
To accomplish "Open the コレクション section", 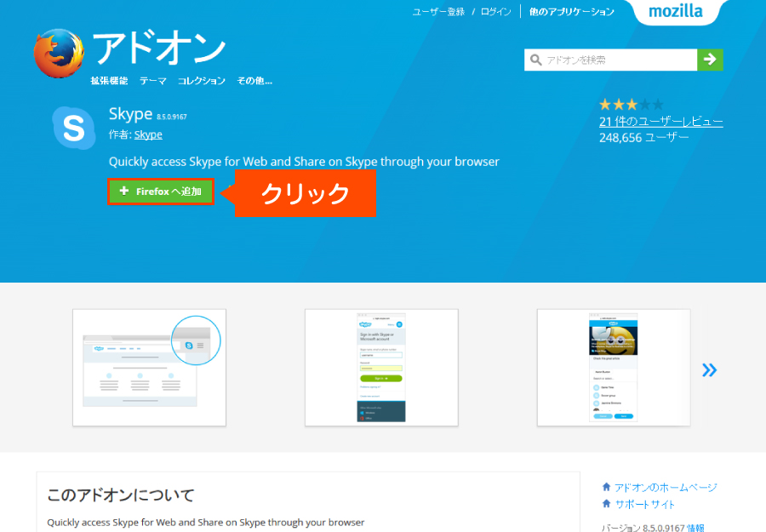I will (202, 80).
